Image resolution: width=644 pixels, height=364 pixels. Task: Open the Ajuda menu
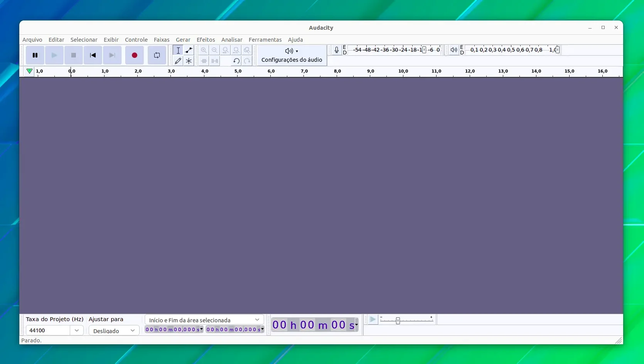[x=295, y=40]
